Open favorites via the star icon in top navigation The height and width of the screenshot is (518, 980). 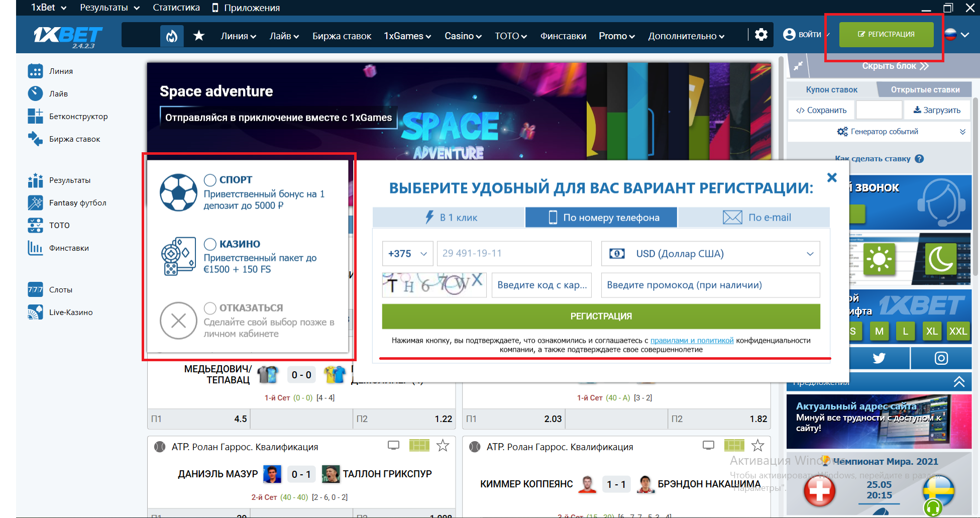pyautogui.click(x=199, y=35)
